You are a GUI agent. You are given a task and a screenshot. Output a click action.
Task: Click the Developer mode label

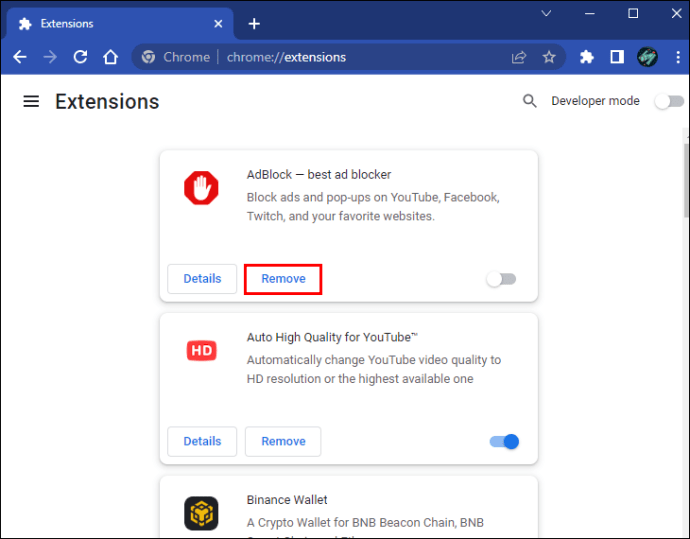[x=595, y=101]
